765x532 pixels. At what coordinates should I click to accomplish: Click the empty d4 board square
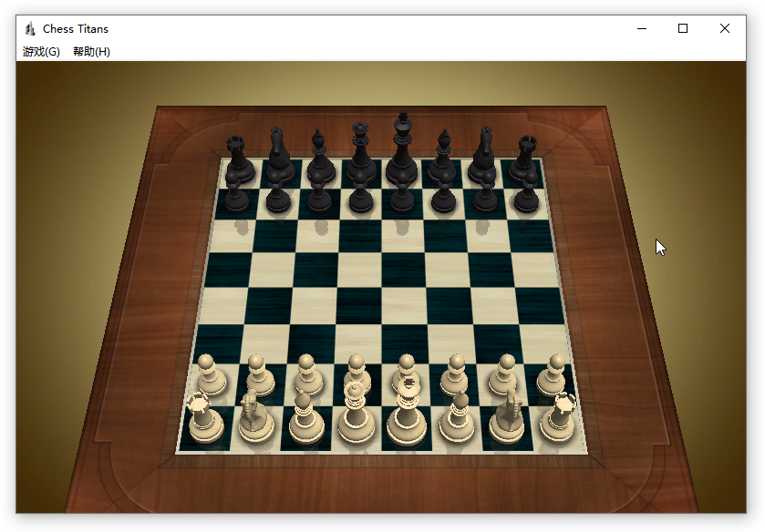coord(358,305)
